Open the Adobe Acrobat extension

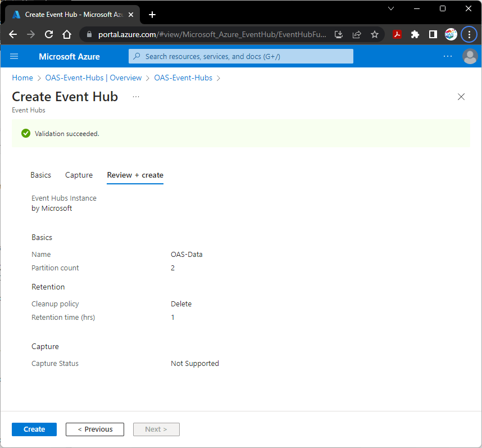pyautogui.click(x=397, y=34)
